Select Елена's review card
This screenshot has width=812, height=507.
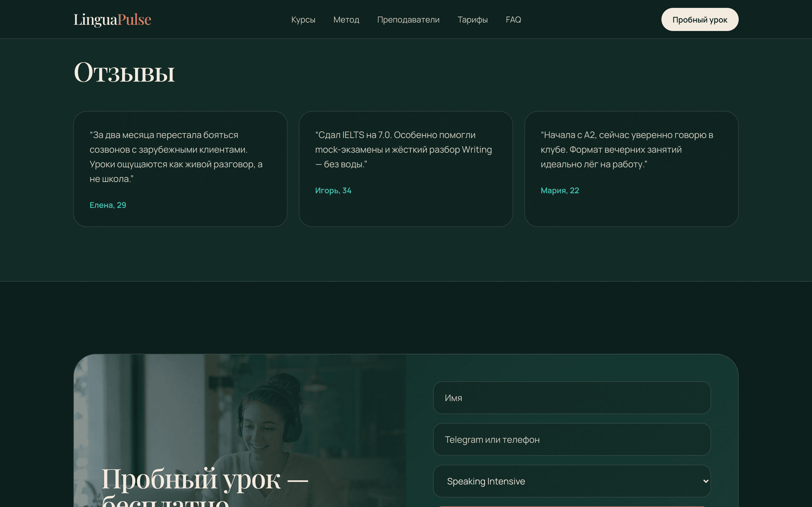pyautogui.click(x=180, y=169)
